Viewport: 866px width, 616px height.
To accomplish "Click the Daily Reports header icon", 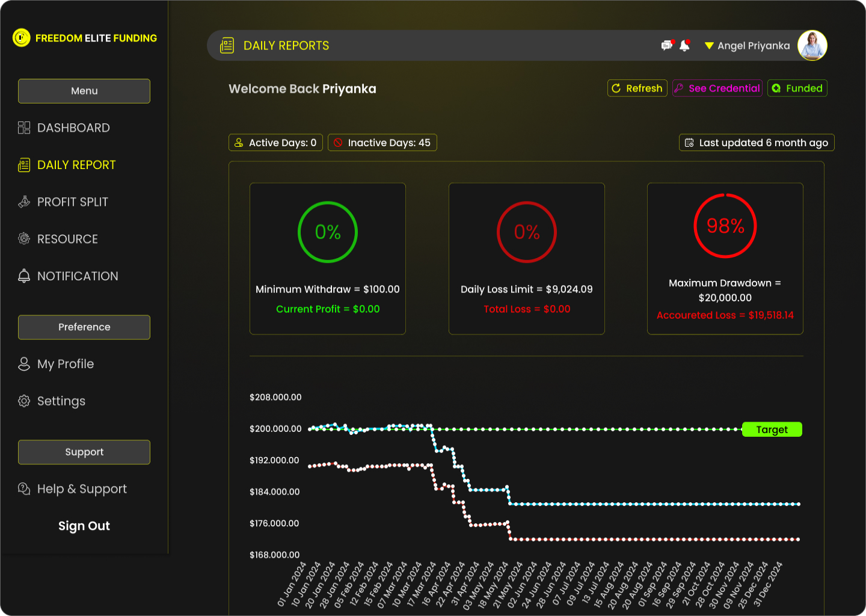I will click(227, 46).
